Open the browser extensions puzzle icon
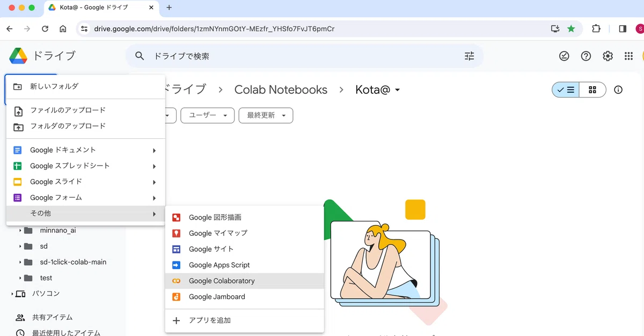Viewport: 644px width, 336px height. 596,28
